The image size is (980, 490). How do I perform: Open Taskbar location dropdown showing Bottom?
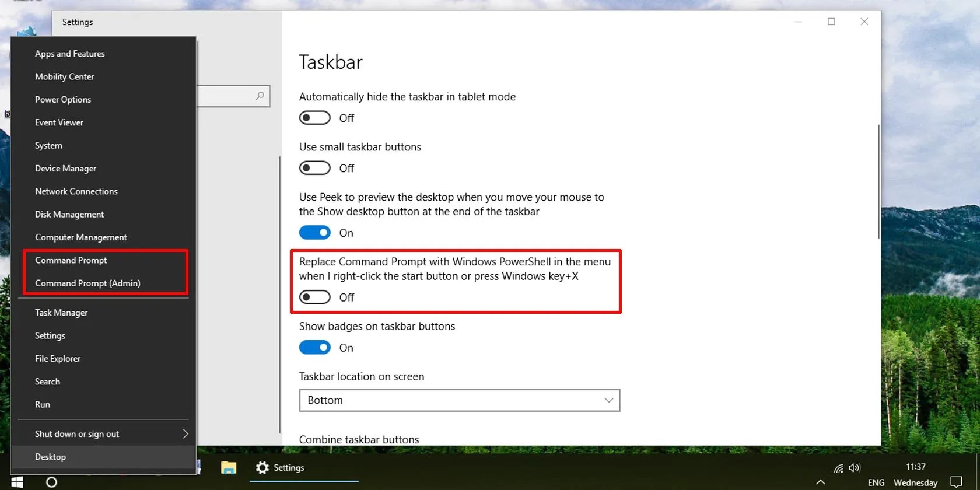pos(460,400)
